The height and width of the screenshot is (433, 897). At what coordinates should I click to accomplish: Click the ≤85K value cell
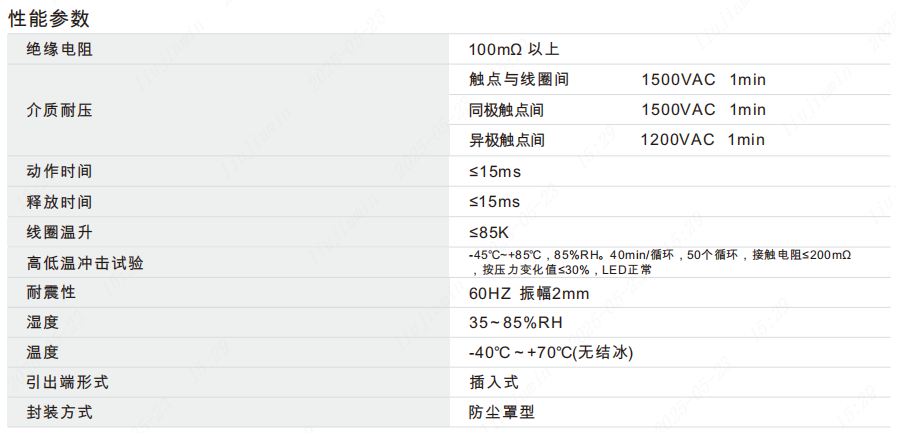pos(494,232)
